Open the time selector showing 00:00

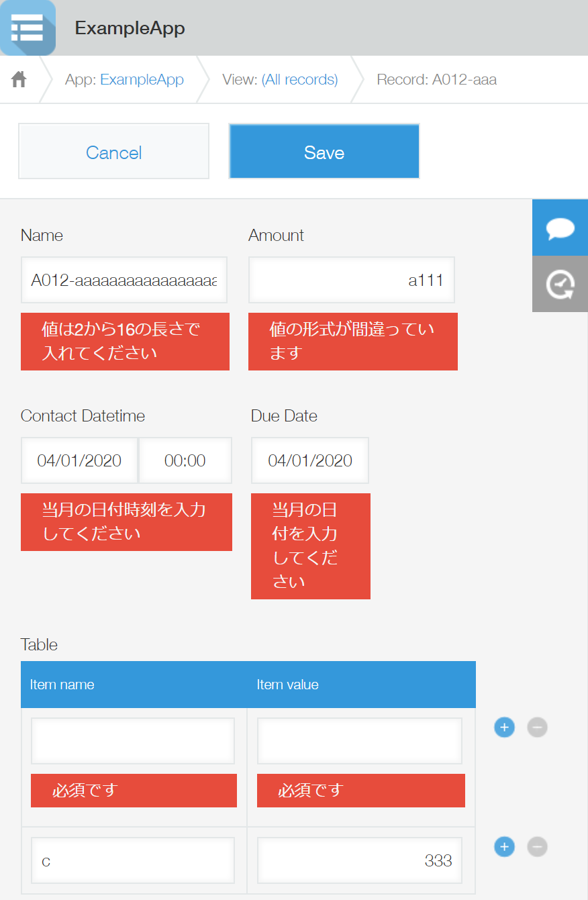[x=185, y=460]
